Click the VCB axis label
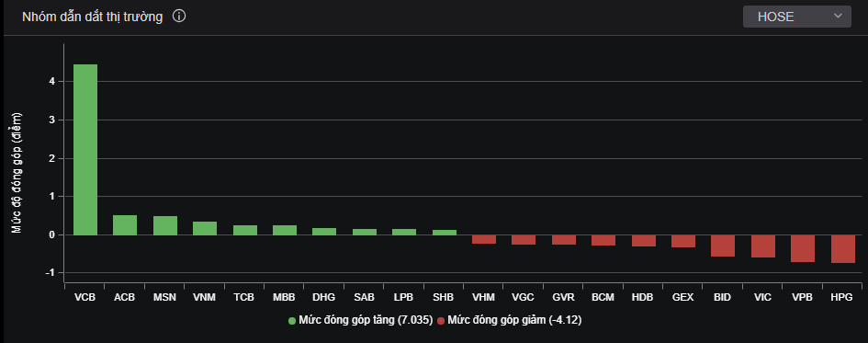868x343 pixels. tap(85, 298)
